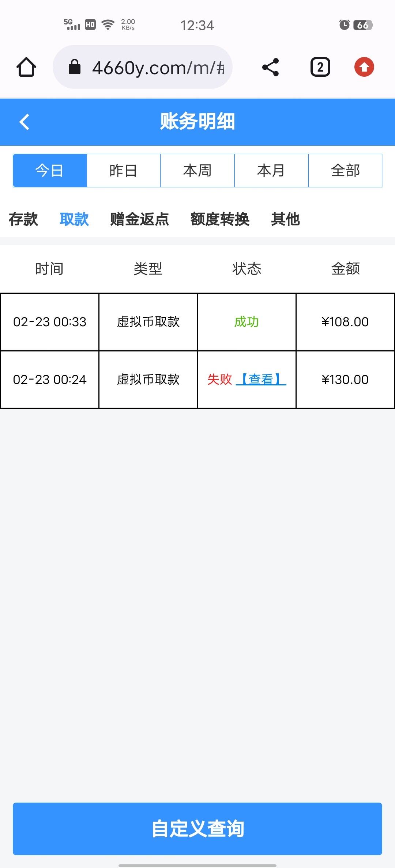Open the 赠金返点 category

click(x=140, y=219)
